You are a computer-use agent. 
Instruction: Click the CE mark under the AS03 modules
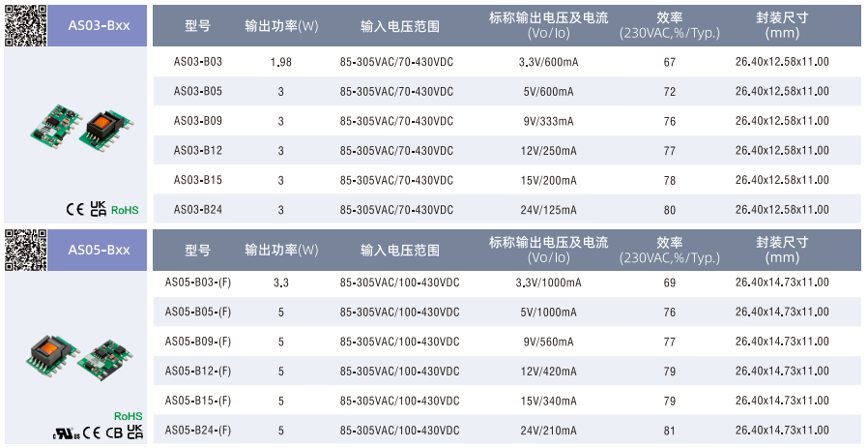pos(74,209)
